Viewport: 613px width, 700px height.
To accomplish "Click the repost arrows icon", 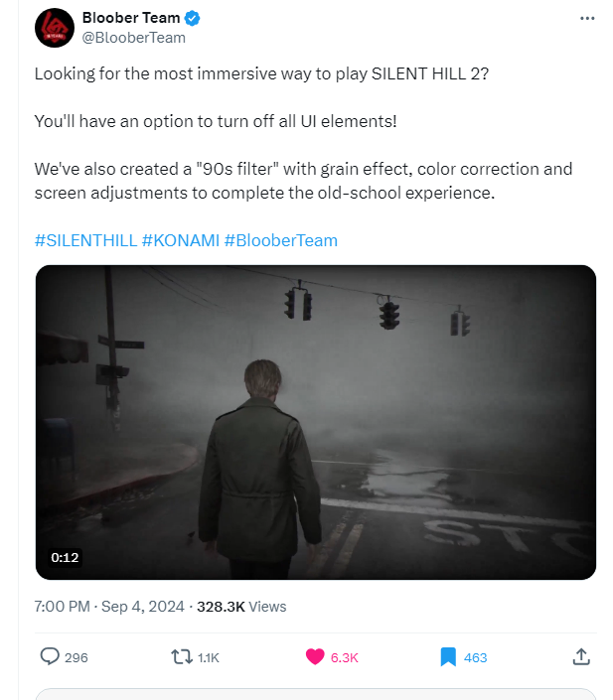I will point(181,656).
